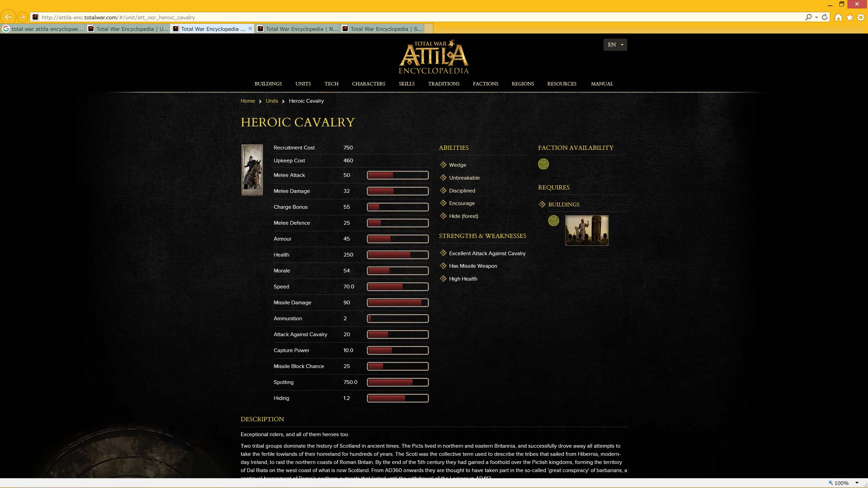Image resolution: width=868 pixels, height=488 pixels.
Task: Open Favorites star icon
Action: click(x=850, y=17)
